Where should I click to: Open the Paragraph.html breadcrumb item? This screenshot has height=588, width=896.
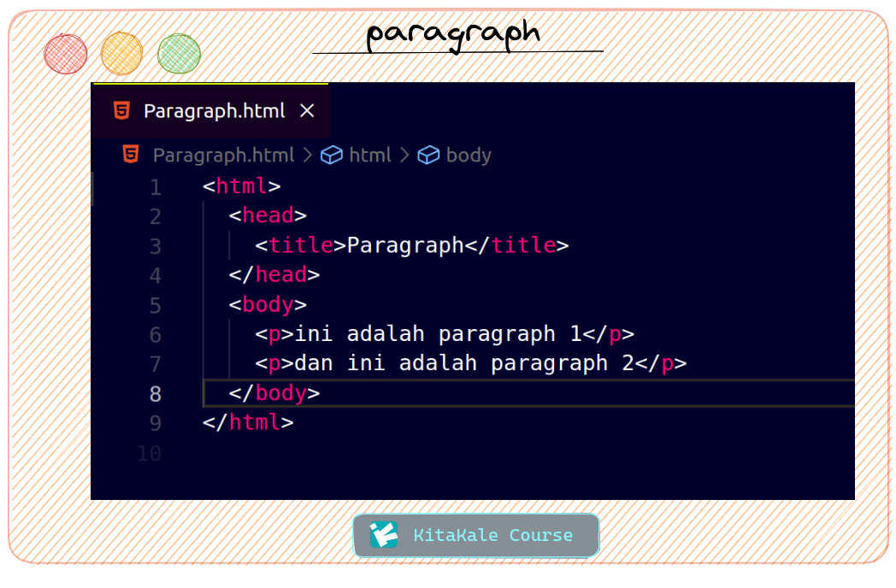[x=223, y=156]
